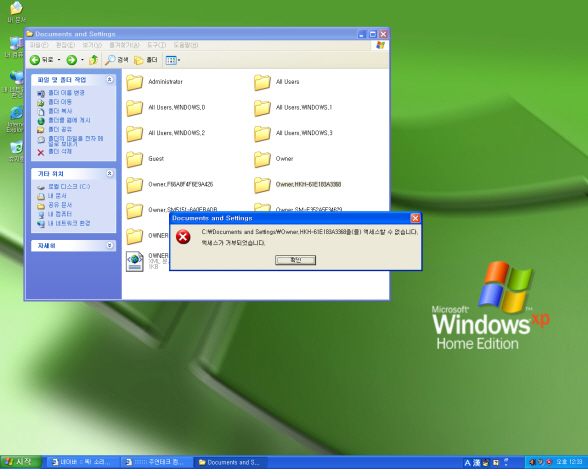This screenshot has width=588, height=469.
Task: Select the OWNER XML document file icon
Action: tap(134, 261)
